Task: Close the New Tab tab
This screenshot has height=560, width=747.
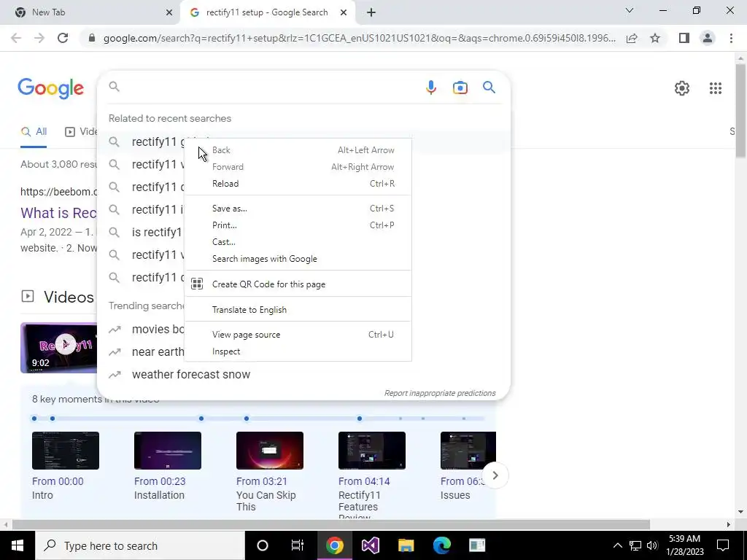Action: point(169,13)
